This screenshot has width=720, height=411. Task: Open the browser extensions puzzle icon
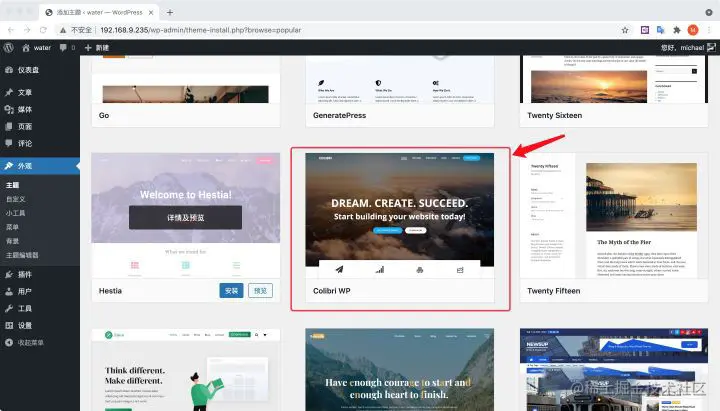coord(677,30)
